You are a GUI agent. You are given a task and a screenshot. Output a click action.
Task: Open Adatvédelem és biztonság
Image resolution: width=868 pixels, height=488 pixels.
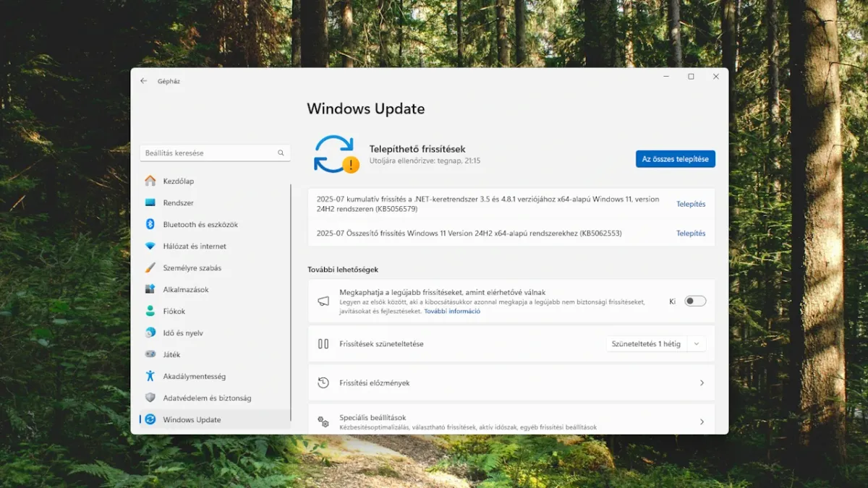214,398
